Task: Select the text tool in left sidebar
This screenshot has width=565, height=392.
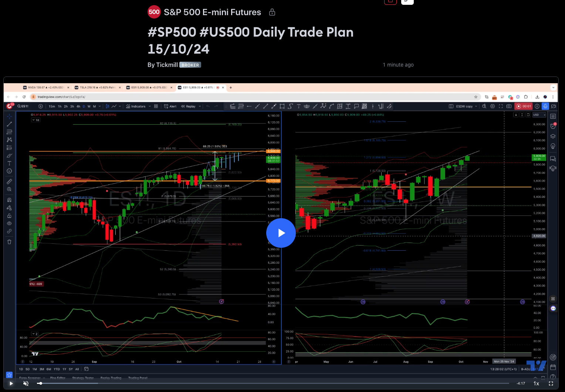Action: coord(9,163)
